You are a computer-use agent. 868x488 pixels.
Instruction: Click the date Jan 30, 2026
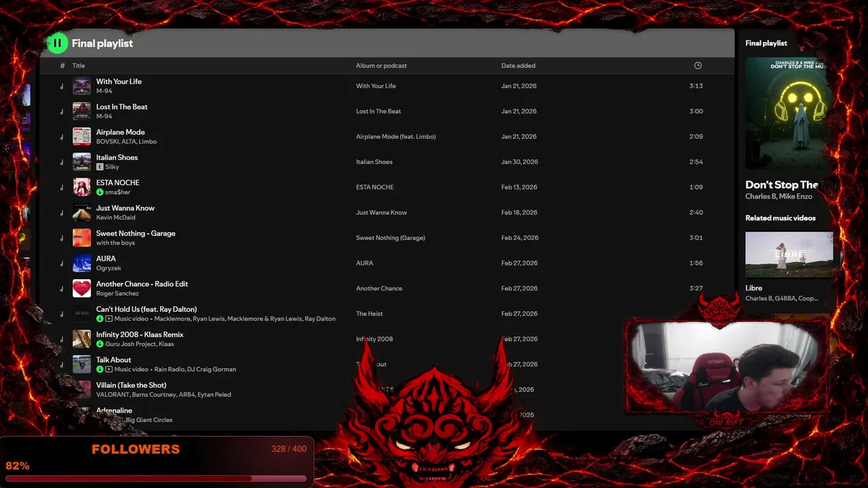click(x=519, y=162)
